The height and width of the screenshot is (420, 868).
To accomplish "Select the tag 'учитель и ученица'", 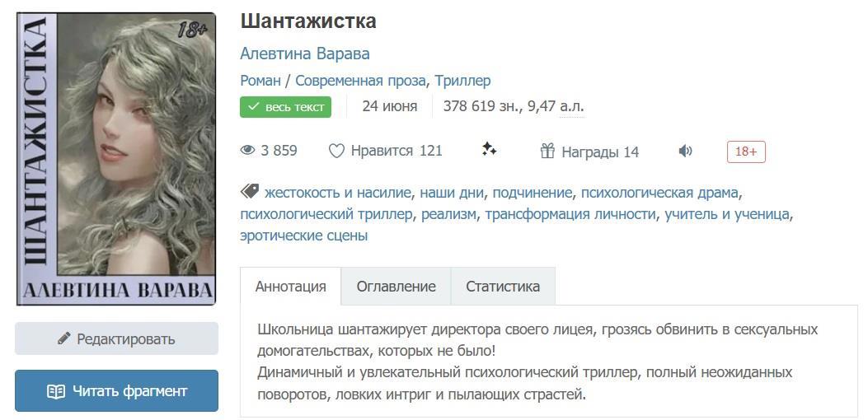I will tap(727, 214).
